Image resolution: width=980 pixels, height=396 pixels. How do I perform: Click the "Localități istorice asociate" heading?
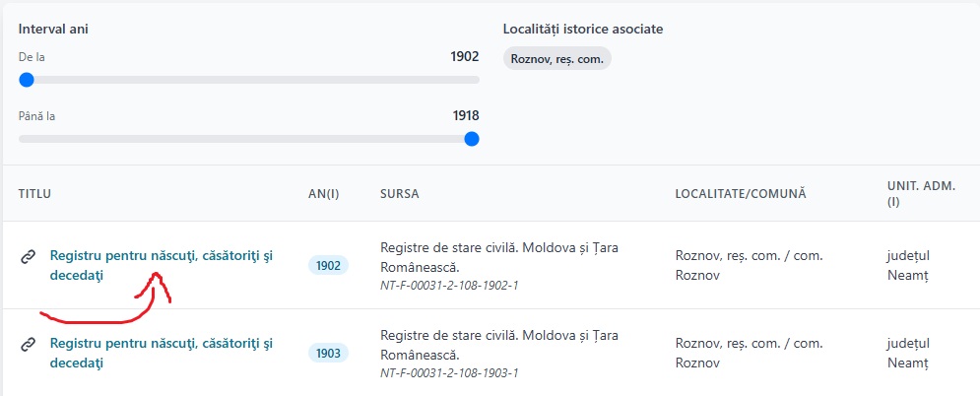583,29
